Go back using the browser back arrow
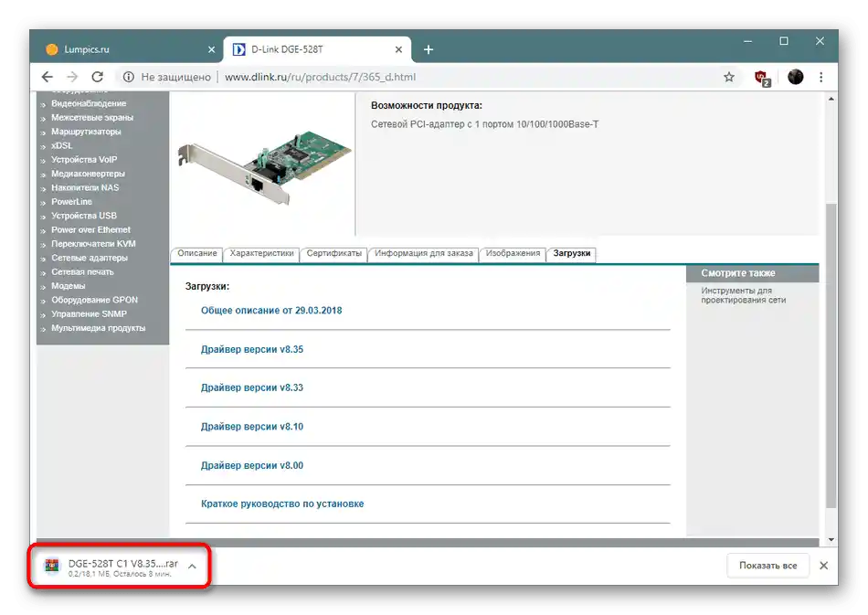Screen dimensions: 868x615 pyautogui.click(x=48, y=77)
